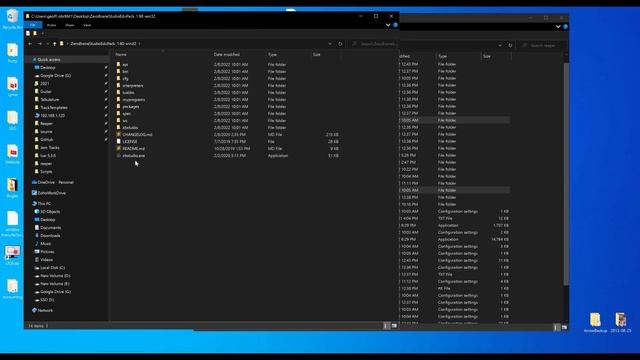640x360 pixels.
Task: Open the Home ribbon tab
Action: 51,25
